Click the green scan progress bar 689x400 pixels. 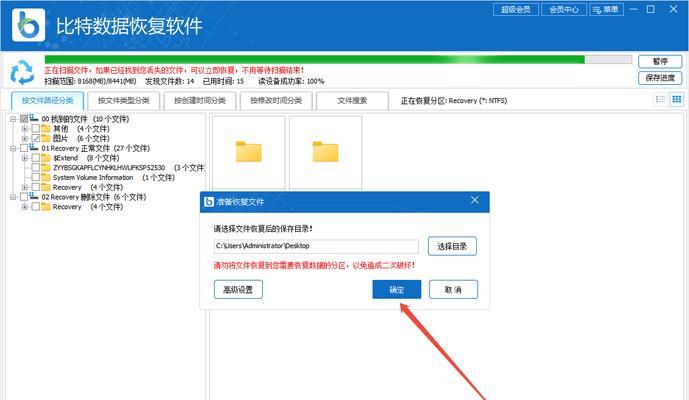pyautogui.click(x=338, y=59)
